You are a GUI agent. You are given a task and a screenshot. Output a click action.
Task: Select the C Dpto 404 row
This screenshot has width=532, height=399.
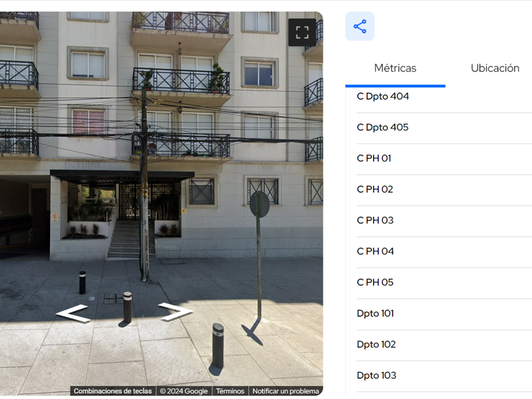(444, 97)
